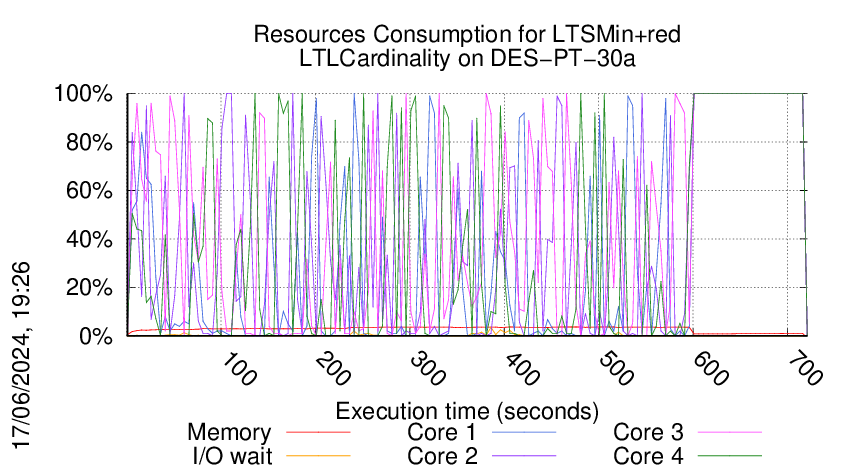Click the 400 x-axis tick label

coord(522,369)
